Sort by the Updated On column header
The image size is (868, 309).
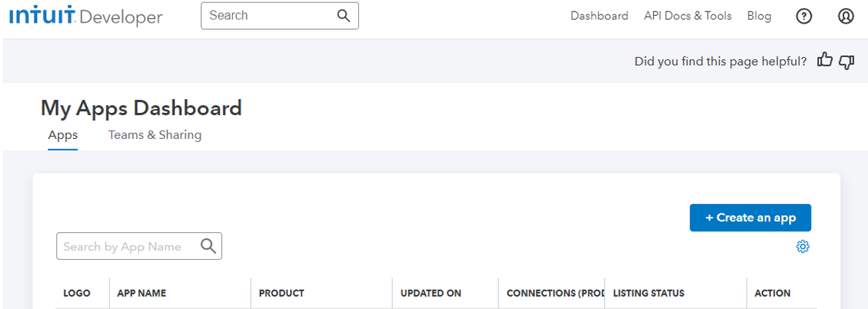coord(431,293)
